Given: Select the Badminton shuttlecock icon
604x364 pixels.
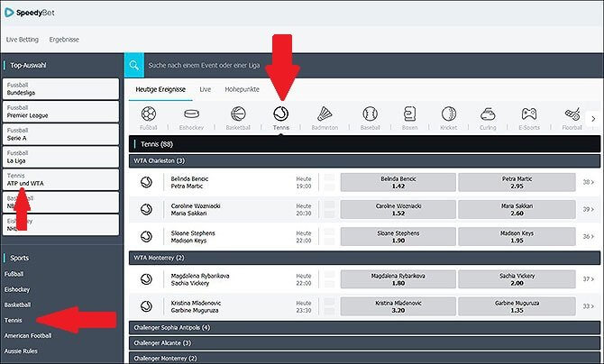Looking at the screenshot, I should (325, 114).
